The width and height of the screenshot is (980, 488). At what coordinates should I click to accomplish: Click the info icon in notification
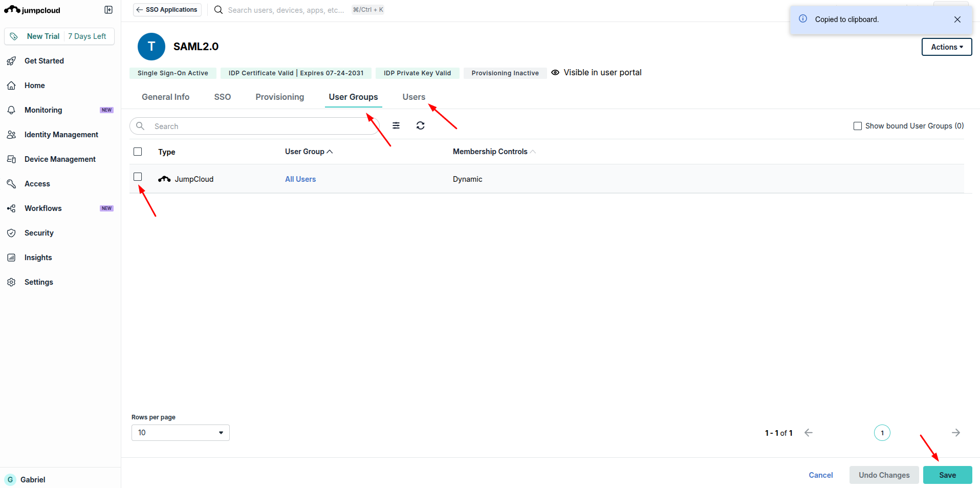click(803, 19)
